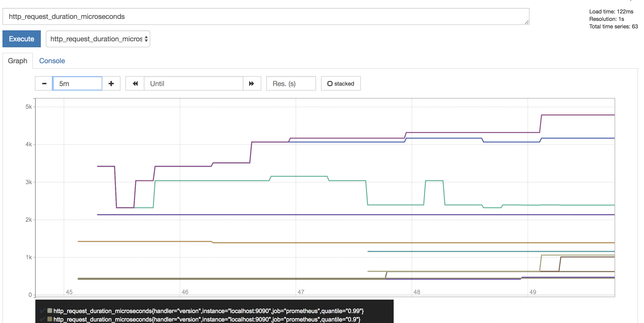Click the quantile 0.99 version legend label
The width and height of the screenshot is (644, 323).
(208, 311)
